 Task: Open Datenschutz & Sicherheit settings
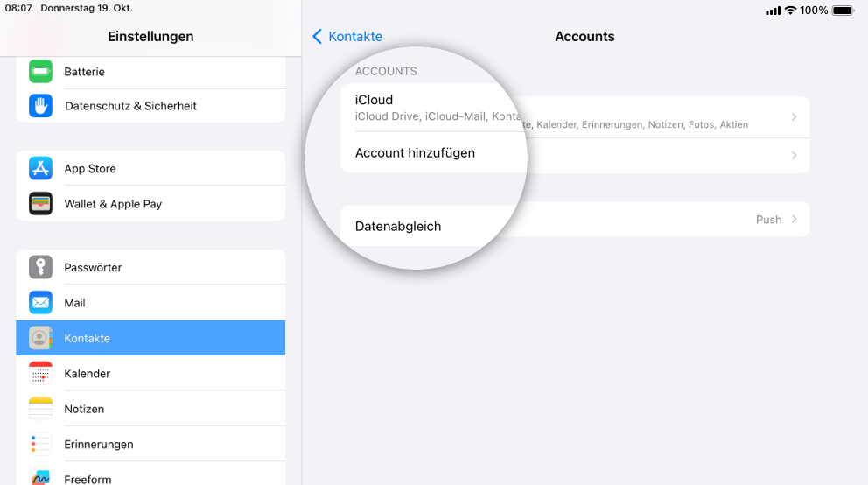coord(150,106)
